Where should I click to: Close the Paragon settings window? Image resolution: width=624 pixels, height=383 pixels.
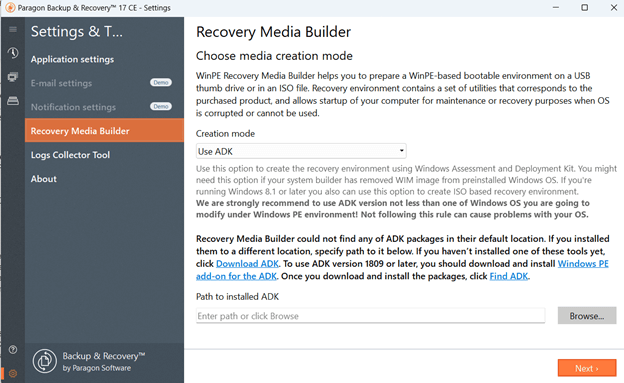pyautogui.click(x=614, y=8)
